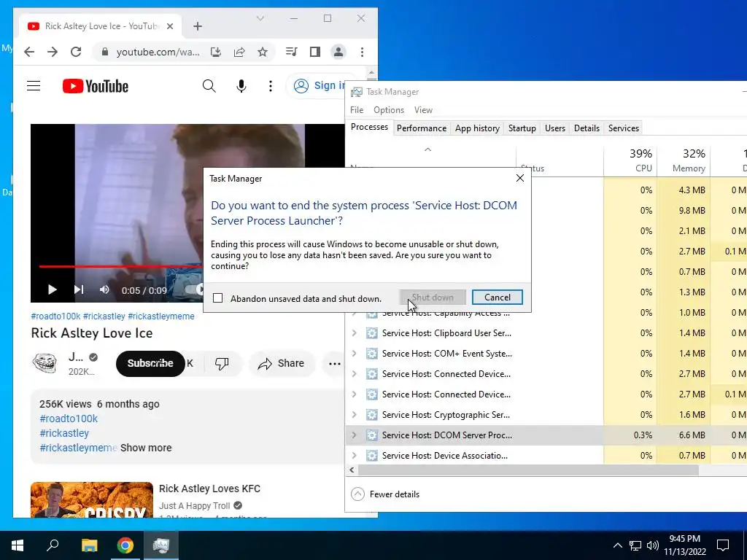
Task: Open the Chrome profile avatar
Action: [338, 52]
